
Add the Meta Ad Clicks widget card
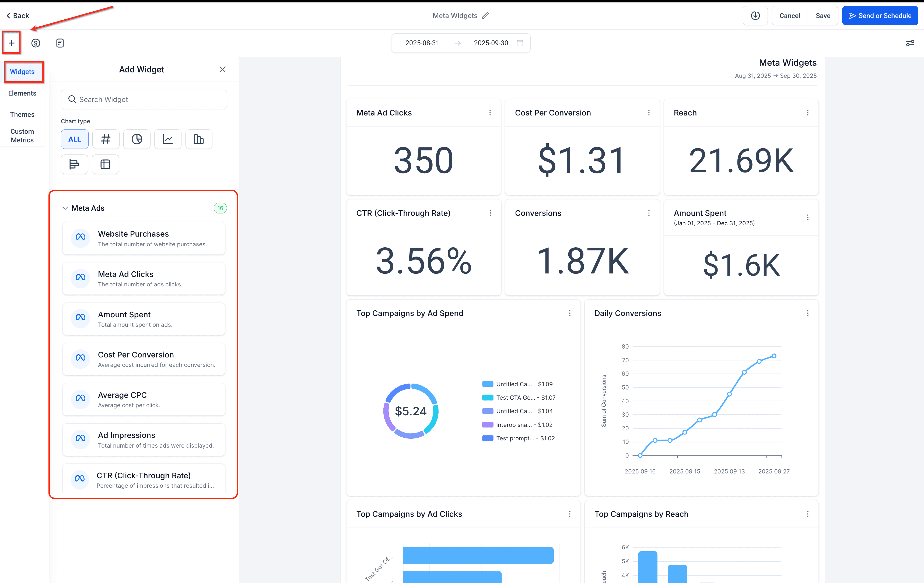point(144,279)
